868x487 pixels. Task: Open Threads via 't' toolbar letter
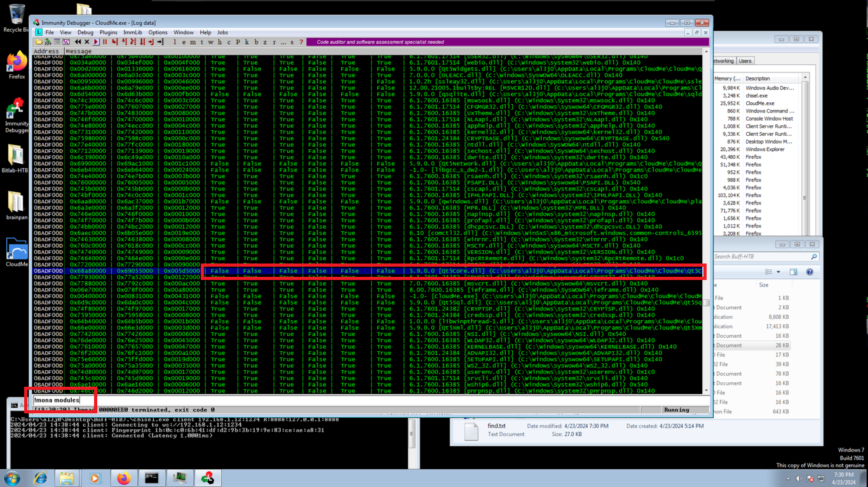click(202, 42)
